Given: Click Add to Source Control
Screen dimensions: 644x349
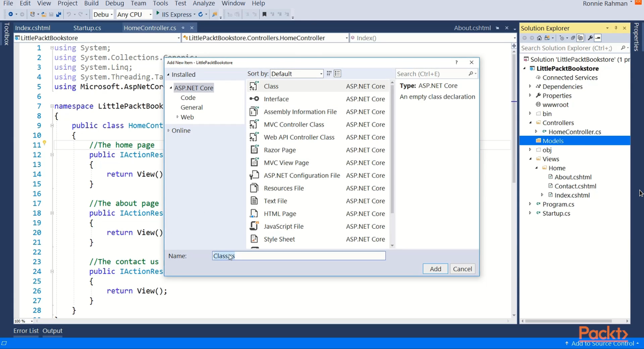Looking at the screenshot, I should (x=602, y=343).
